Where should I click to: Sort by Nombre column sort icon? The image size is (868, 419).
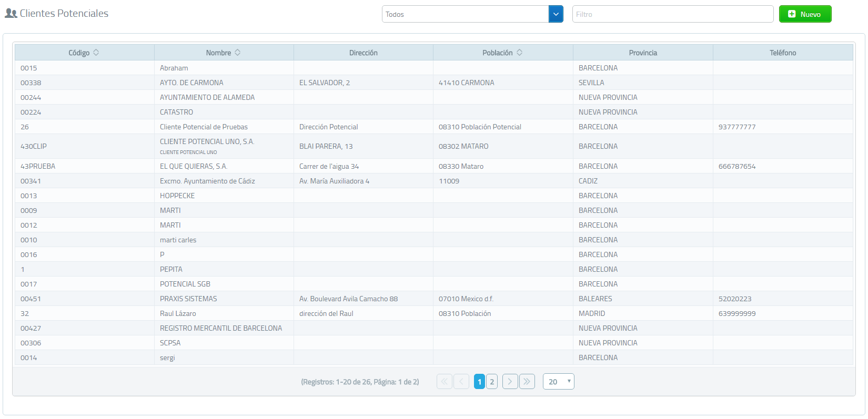click(x=238, y=53)
